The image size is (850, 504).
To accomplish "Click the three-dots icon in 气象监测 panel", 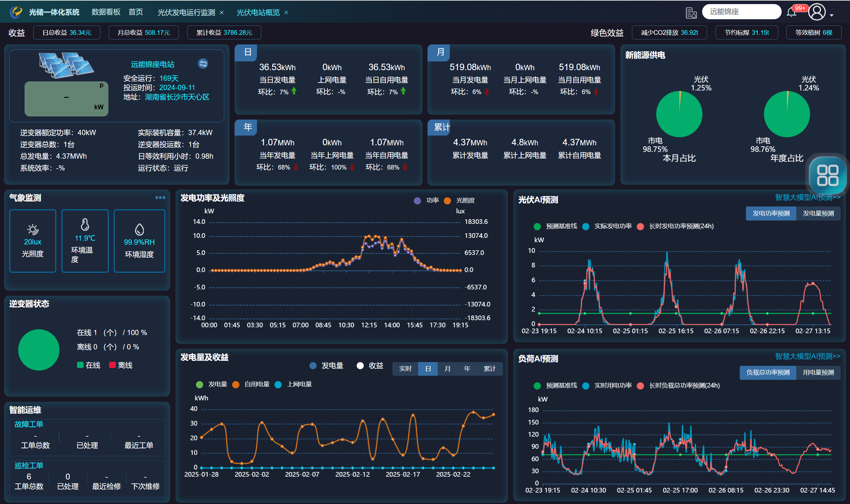I will pos(160,197).
